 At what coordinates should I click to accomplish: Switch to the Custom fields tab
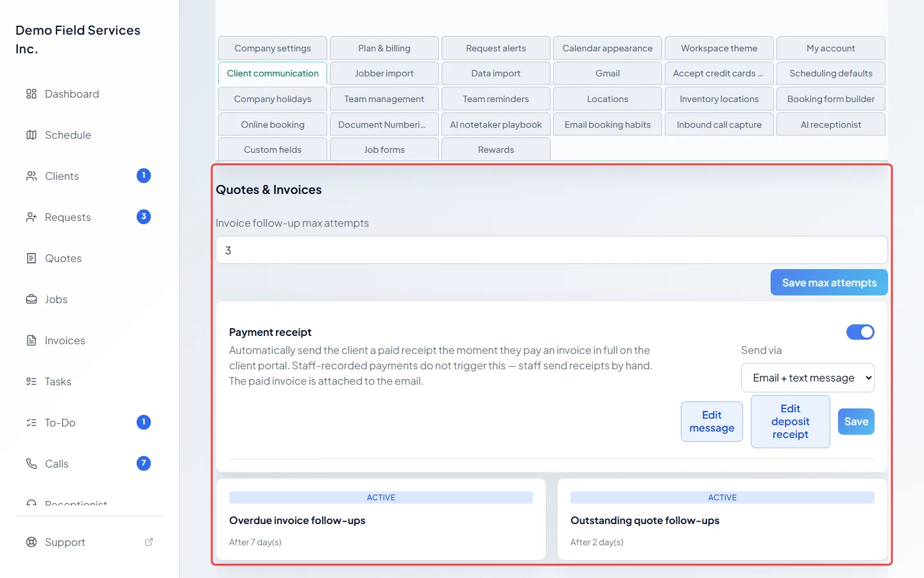(273, 150)
